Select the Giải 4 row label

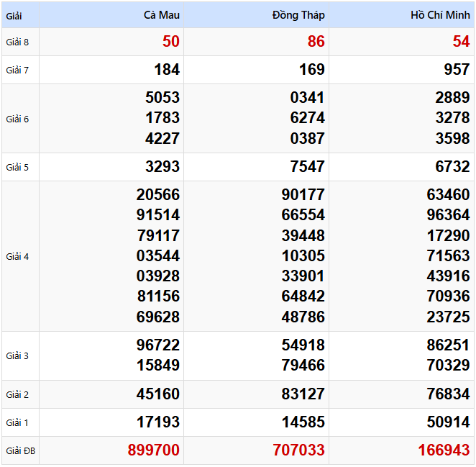(x=17, y=256)
